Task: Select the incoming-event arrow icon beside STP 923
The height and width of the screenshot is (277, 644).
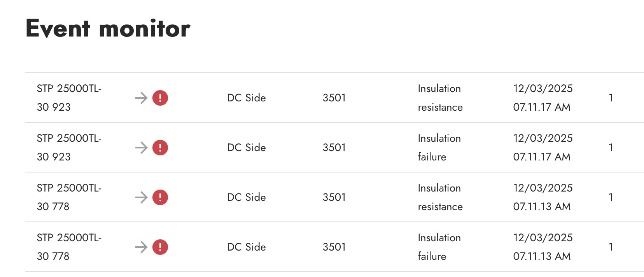Action: coord(141,98)
